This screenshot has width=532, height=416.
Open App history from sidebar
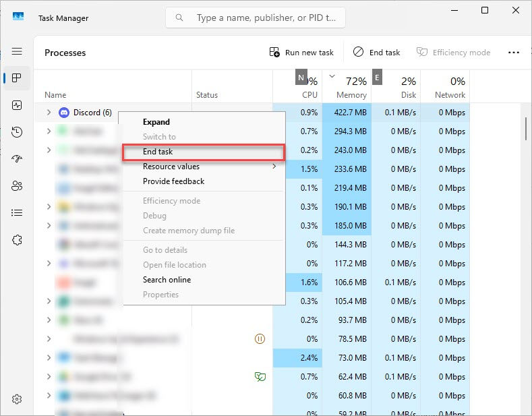17,132
